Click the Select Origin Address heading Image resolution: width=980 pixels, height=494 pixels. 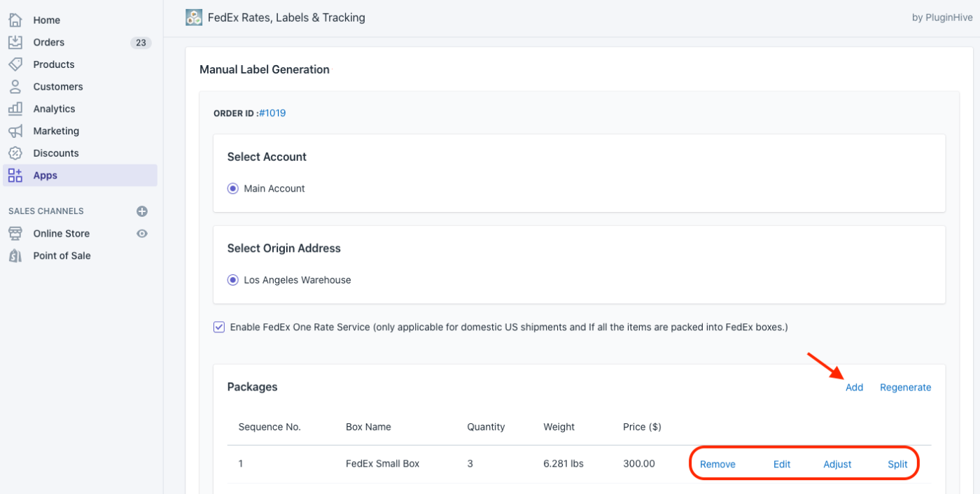tap(284, 248)
